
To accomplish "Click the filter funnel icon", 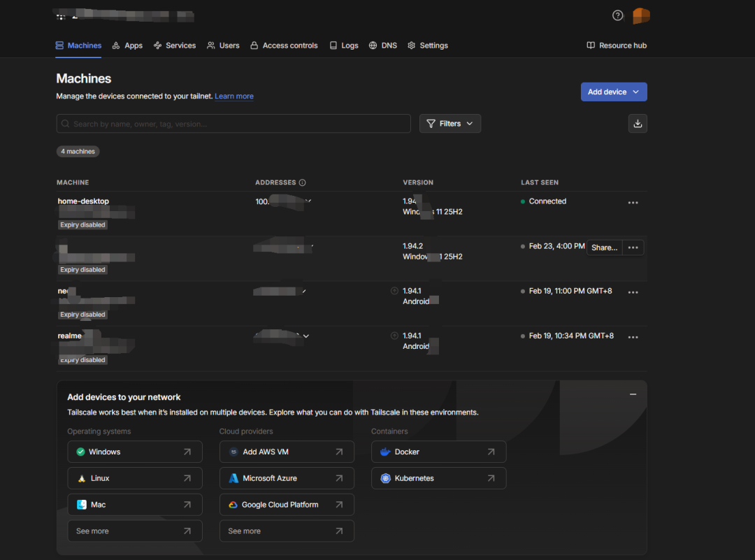I will 431,124.
